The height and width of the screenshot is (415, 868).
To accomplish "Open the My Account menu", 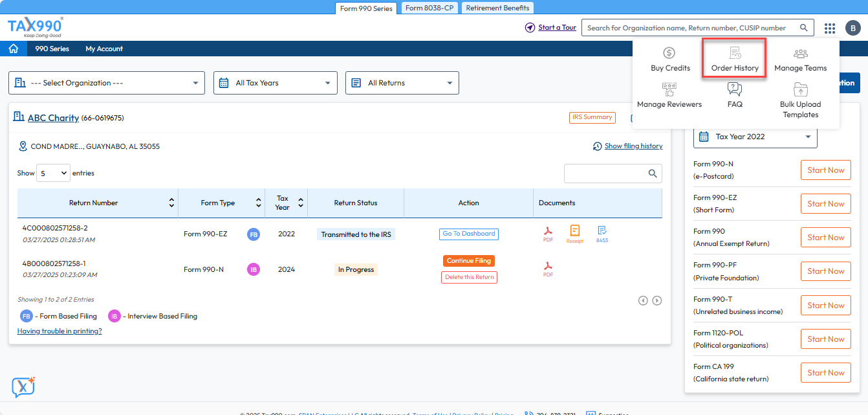I will (104, 49).
